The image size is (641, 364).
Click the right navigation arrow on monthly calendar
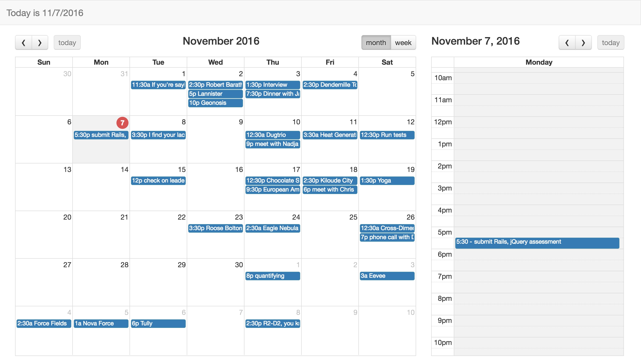(x=40, y=43)
